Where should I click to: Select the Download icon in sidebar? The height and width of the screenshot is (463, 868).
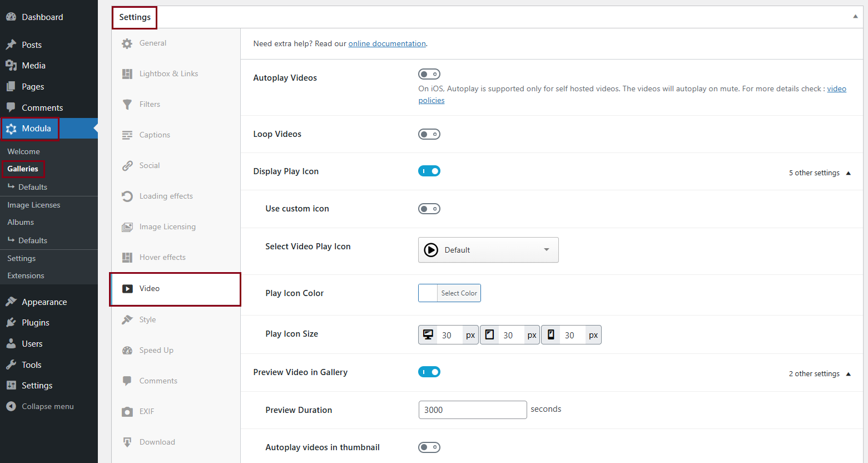point(127,442)
